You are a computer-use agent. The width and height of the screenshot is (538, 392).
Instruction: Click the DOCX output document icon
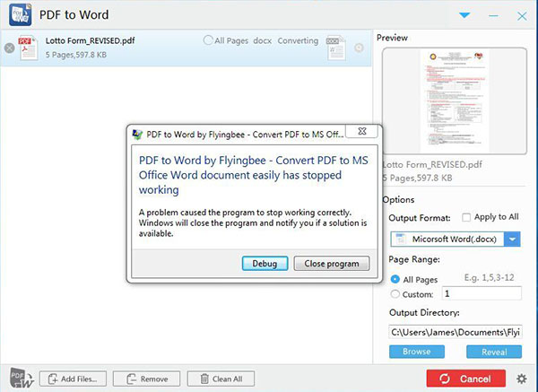335,48
